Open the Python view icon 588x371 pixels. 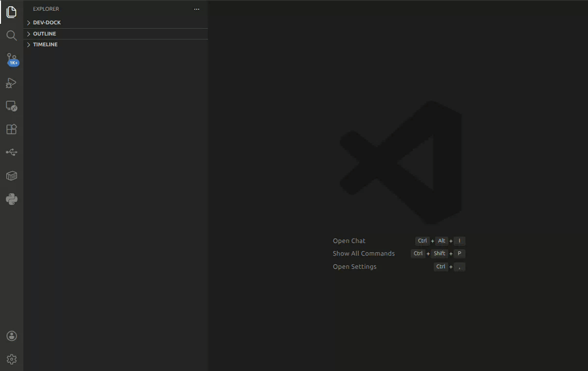(x=12, y=199)
